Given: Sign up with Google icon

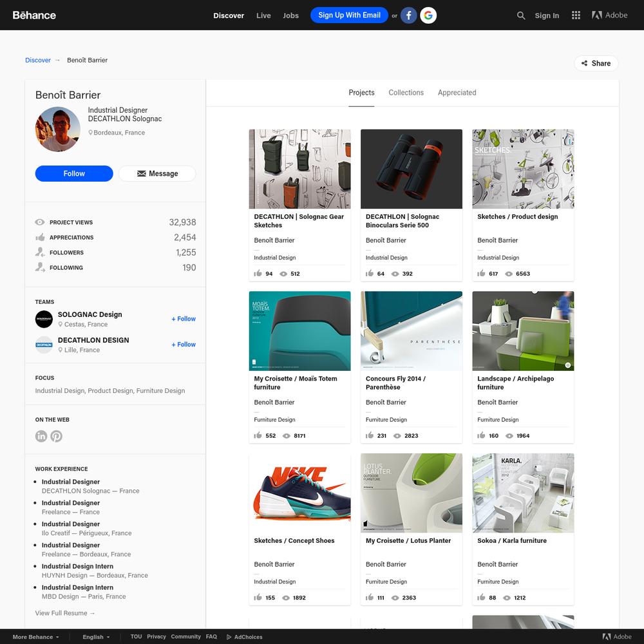Looking at the screenshot, I should 428,15.
